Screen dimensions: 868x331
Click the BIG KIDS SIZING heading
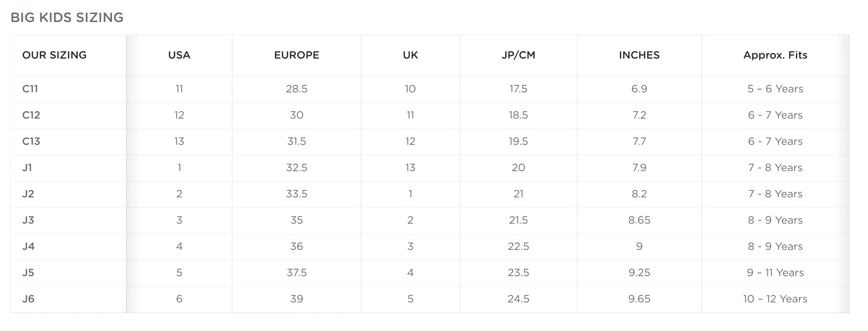(x=67, y=17)
